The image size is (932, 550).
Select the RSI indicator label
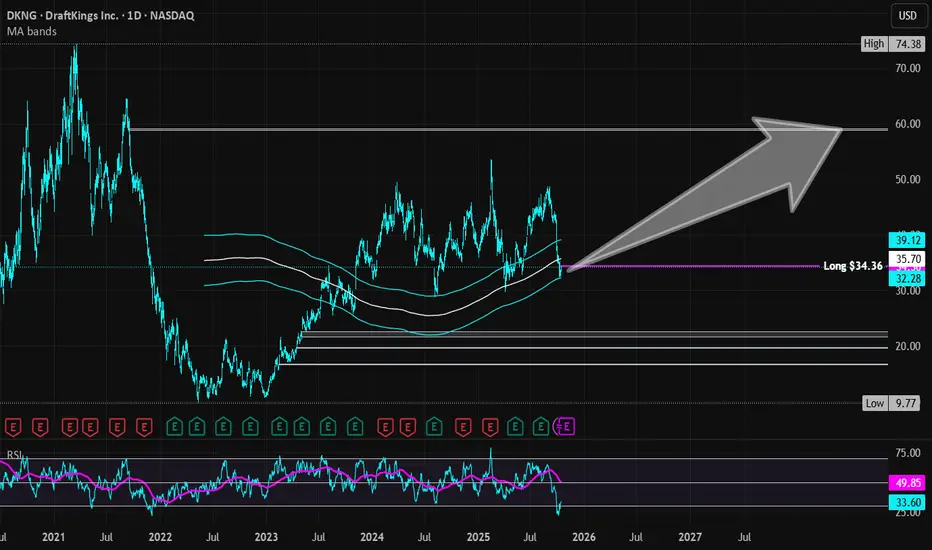(14, 455)
